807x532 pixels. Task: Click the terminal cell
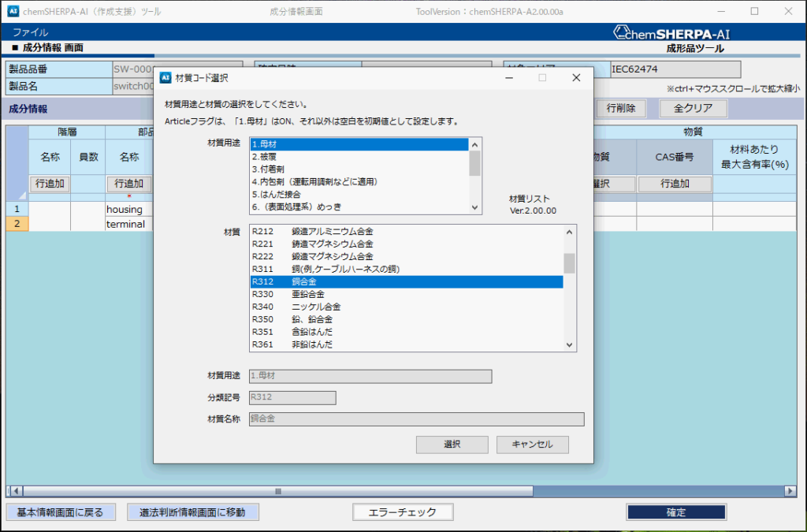(x=128, y=225)
